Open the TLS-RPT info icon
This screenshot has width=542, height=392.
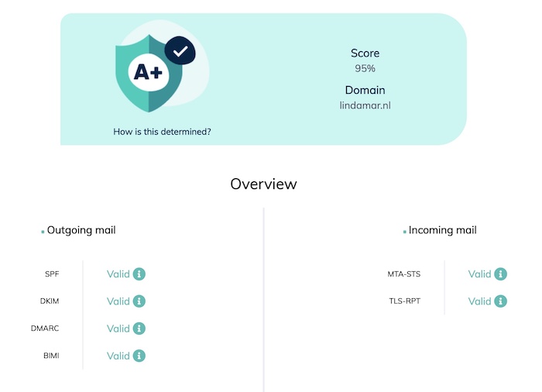point(500,301)
